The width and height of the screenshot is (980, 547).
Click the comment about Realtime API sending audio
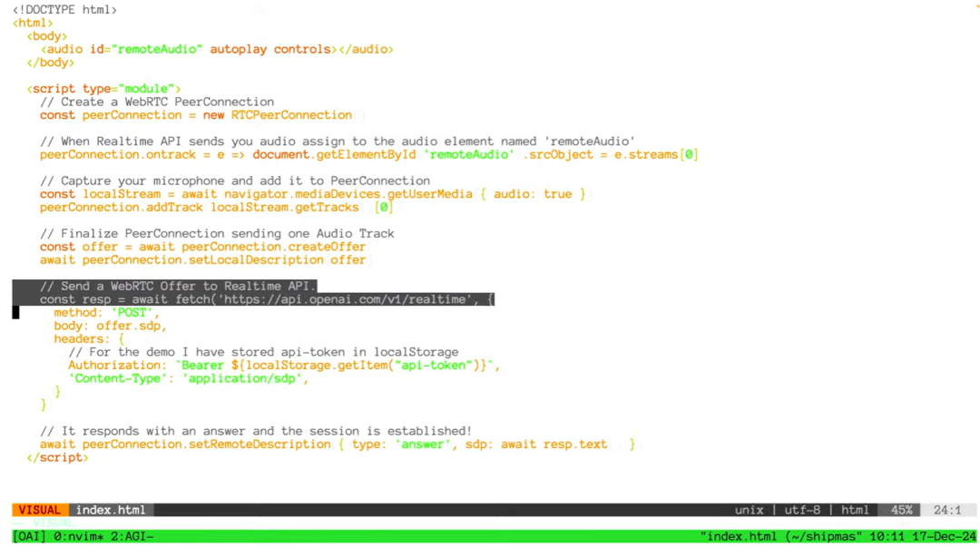pos(337,142)
